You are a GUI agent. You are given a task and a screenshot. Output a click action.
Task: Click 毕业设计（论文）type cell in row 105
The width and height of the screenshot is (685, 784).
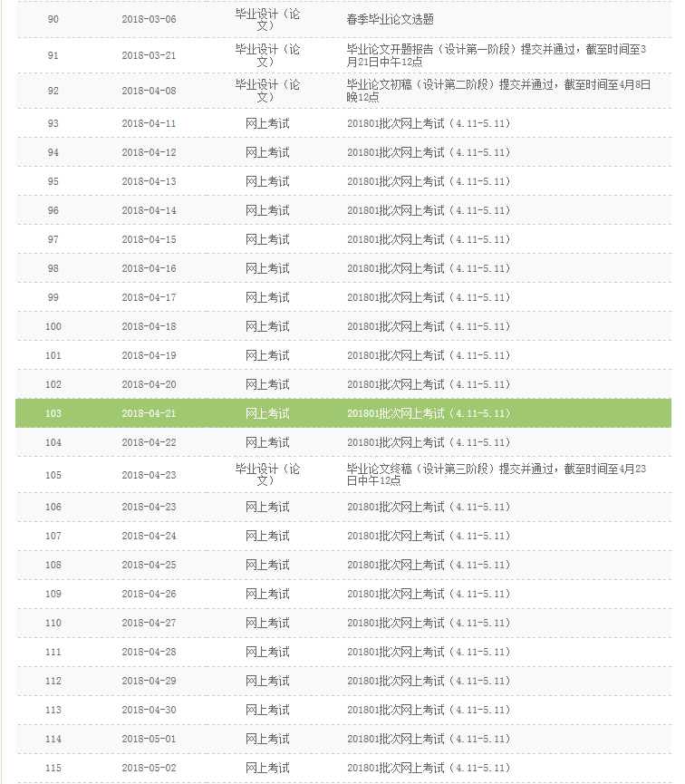click(267, 474)
